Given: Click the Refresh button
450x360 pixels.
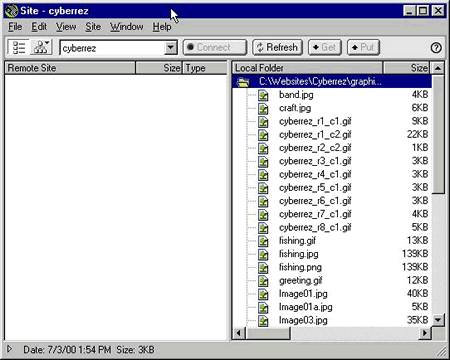Looking at the screenshot, I should (x=277, y=47).
